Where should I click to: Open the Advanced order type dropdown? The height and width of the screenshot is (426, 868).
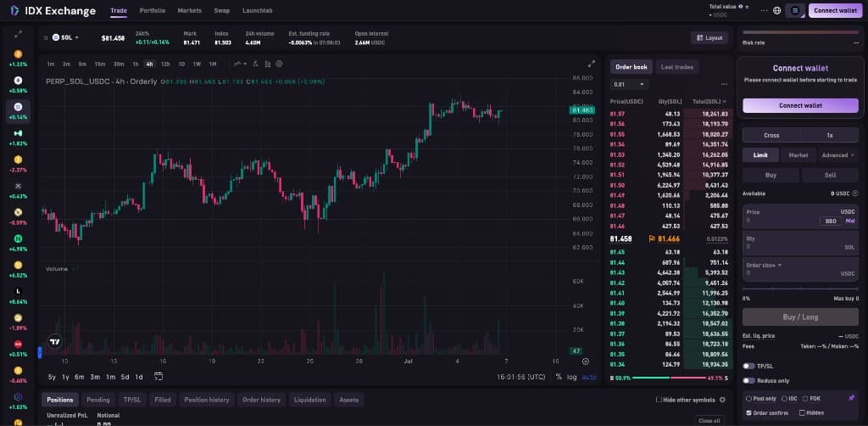pyautogui.click(x=837, y=155)
